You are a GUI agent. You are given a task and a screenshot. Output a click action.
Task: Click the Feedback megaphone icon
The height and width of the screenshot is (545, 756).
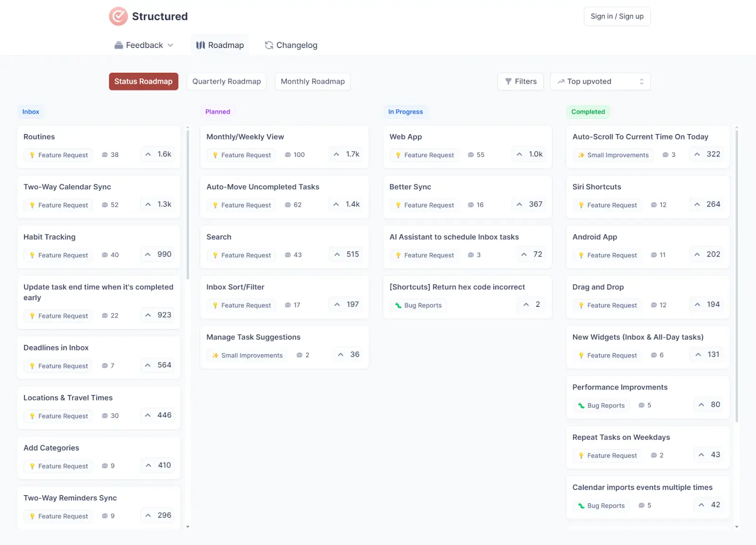[120, 45]
